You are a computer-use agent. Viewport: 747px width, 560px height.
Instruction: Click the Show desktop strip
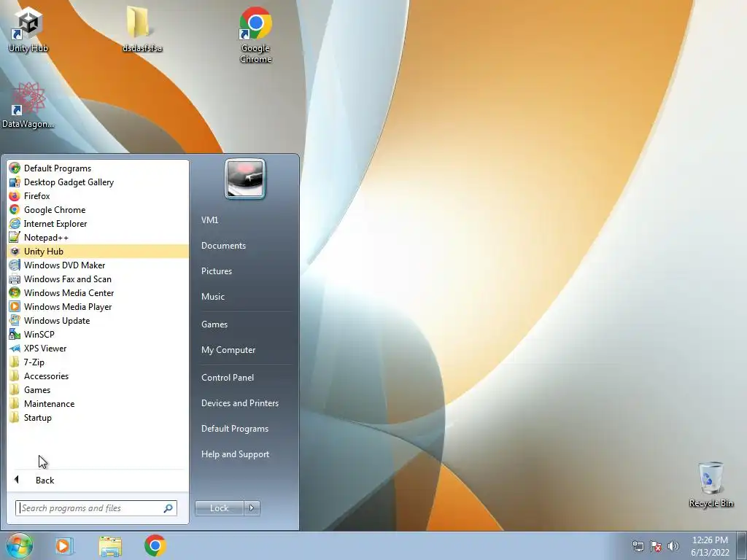(x=742, y=545)
